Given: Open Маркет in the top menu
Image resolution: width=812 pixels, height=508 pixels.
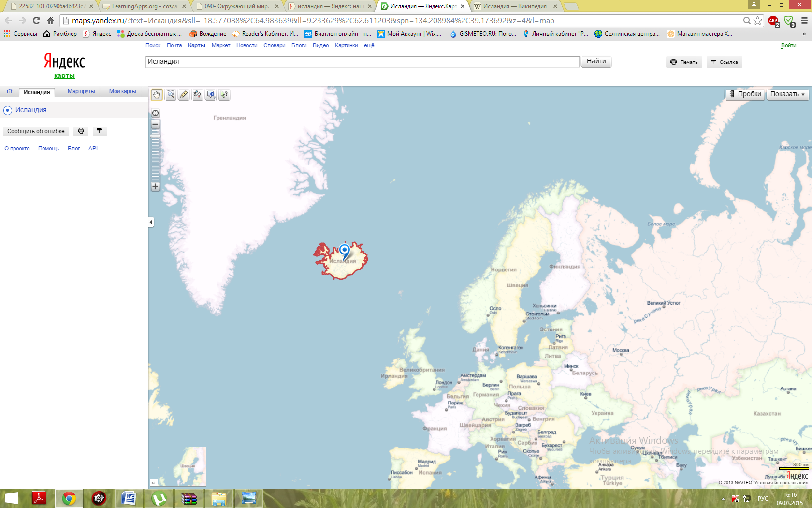Looking at the screenshot, I should coord(221,45).
